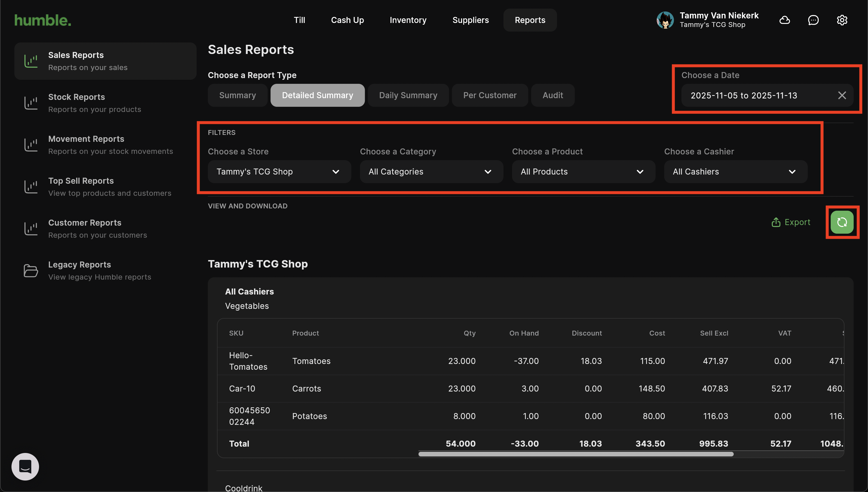Clear the selected date range
Viewport: 868px width, 492px height.
click(x=842, y=95)
